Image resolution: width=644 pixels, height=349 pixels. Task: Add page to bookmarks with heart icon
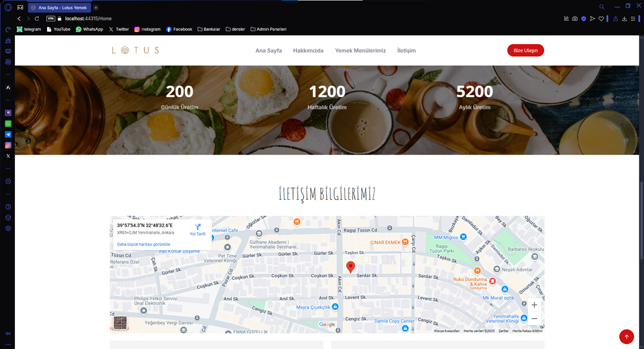click(600, 18)
